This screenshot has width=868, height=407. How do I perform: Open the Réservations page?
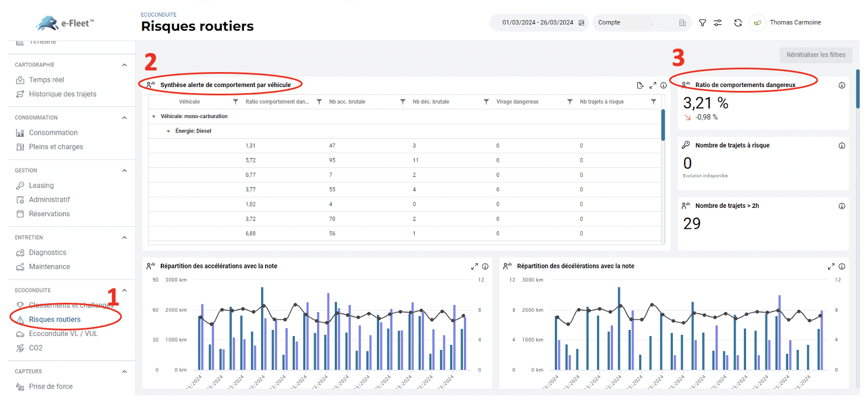coord(49,214)
